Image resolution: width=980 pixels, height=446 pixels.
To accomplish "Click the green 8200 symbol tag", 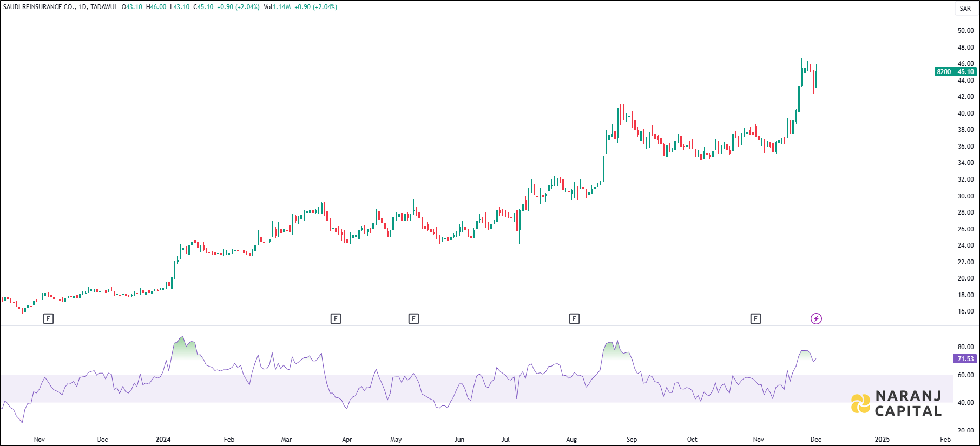I will point(944,72).
